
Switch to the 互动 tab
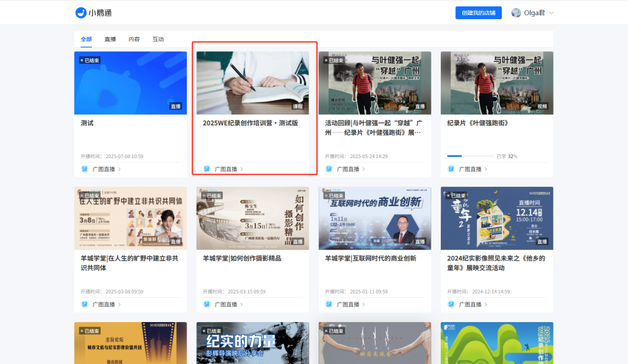[158, 39]
